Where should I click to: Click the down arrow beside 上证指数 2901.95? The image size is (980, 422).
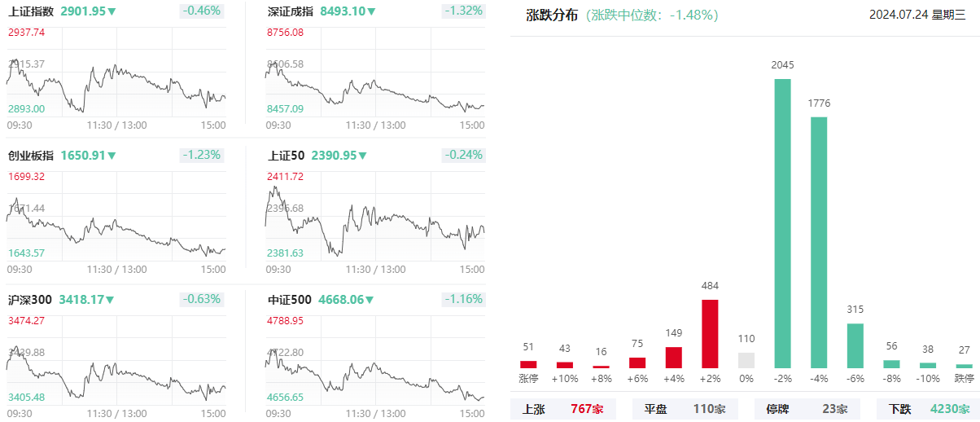(x=112, y=12)
